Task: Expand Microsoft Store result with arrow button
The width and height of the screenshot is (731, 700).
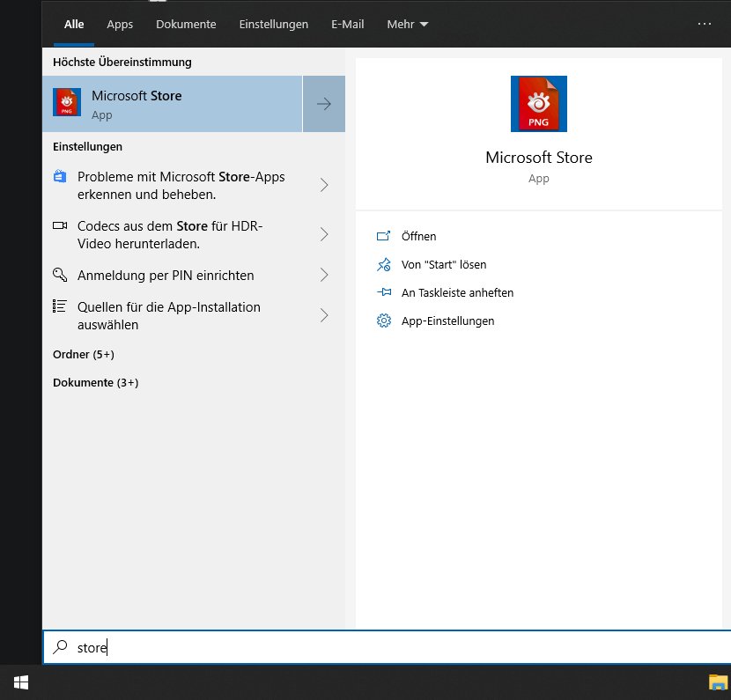Action: click(x=324, y=104)
